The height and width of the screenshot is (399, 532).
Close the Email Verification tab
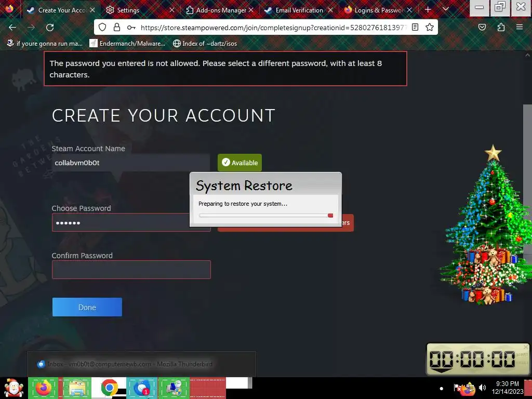tap(330, 10)
